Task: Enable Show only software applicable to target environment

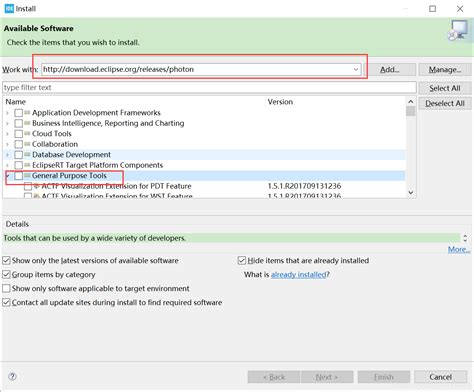Action: tap(6, 288)
